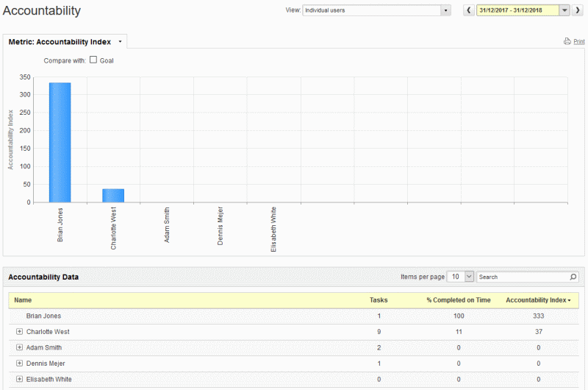Click the date range field 31/12/2017 - 31/12/2018

click(517, 10)
